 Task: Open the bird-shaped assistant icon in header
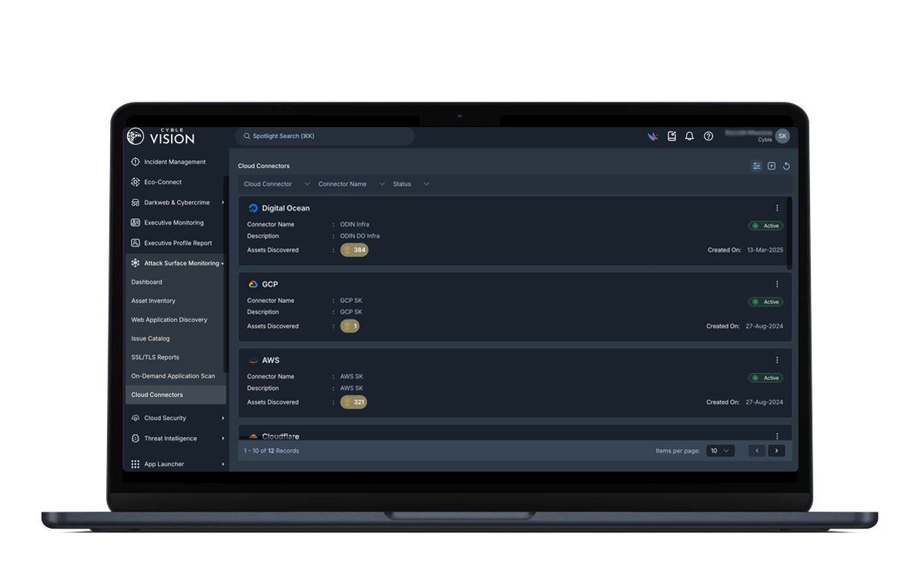[x=652, y=136]
